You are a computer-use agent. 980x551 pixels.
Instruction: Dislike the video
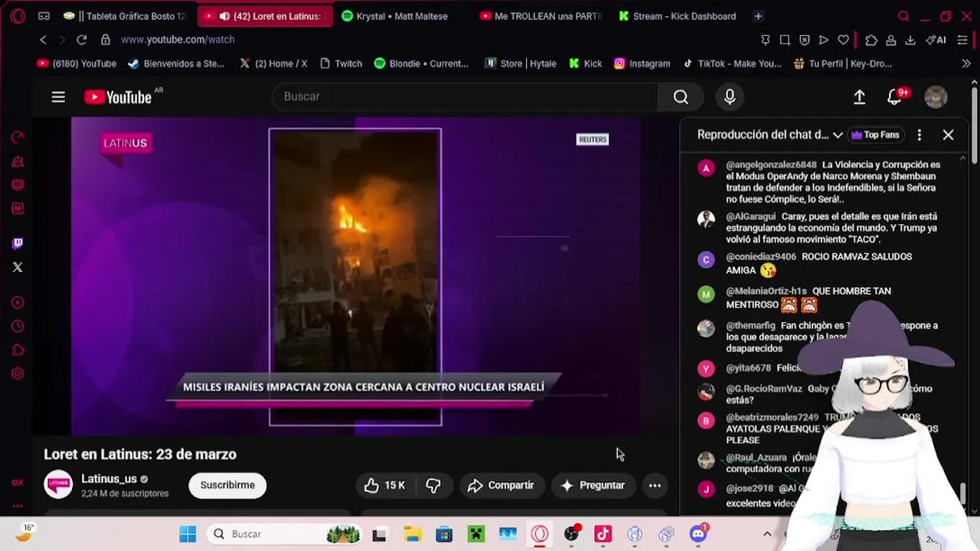[x=433, y=485]
